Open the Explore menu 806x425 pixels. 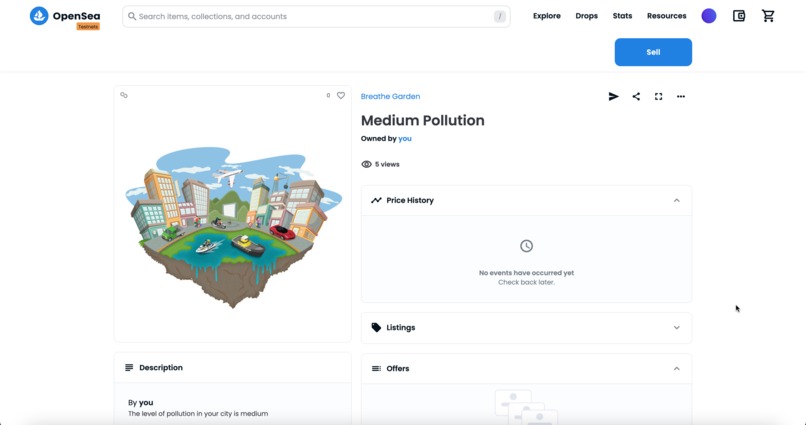(547, 16)
